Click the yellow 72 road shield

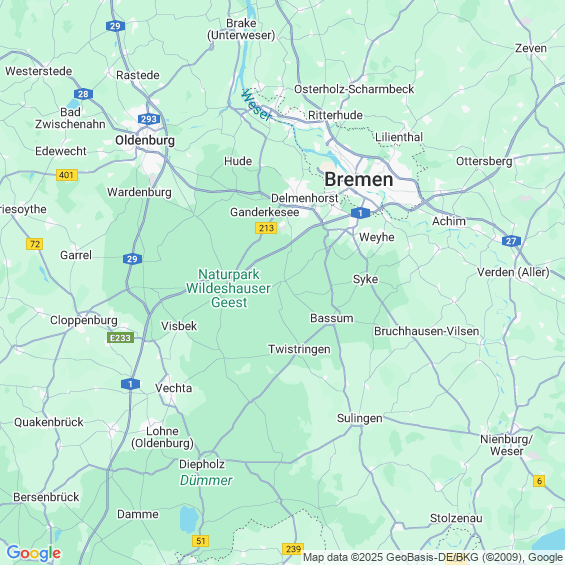pos(35,244)
